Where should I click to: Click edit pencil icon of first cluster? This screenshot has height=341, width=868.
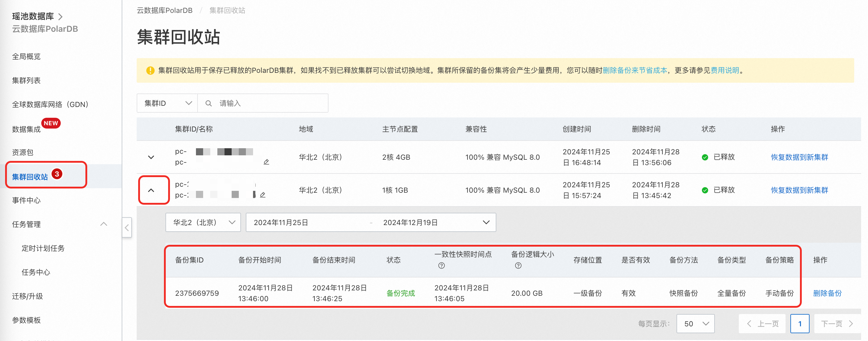266,162
